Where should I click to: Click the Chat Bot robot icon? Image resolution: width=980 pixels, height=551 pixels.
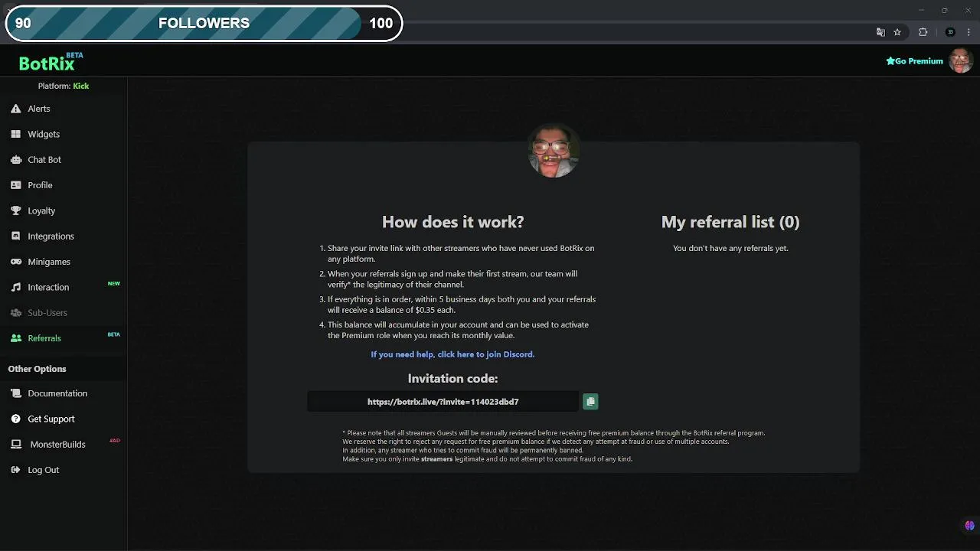click(x=15, y=160)
